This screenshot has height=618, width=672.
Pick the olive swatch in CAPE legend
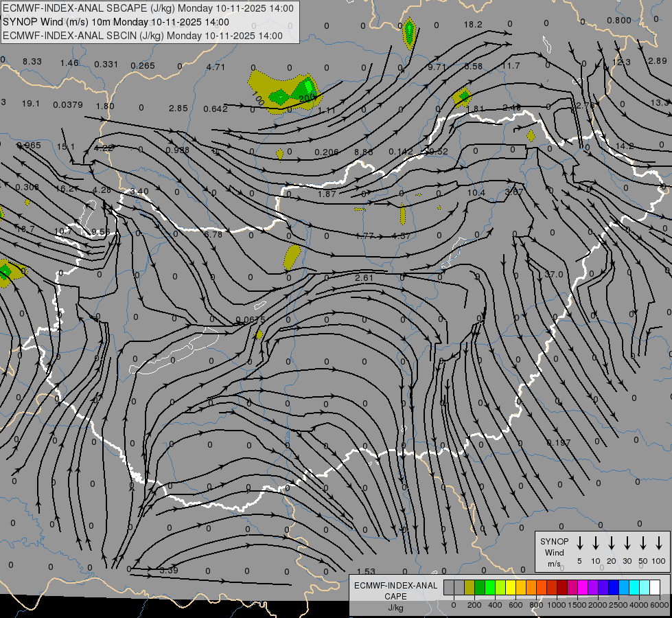coord(470,588)
